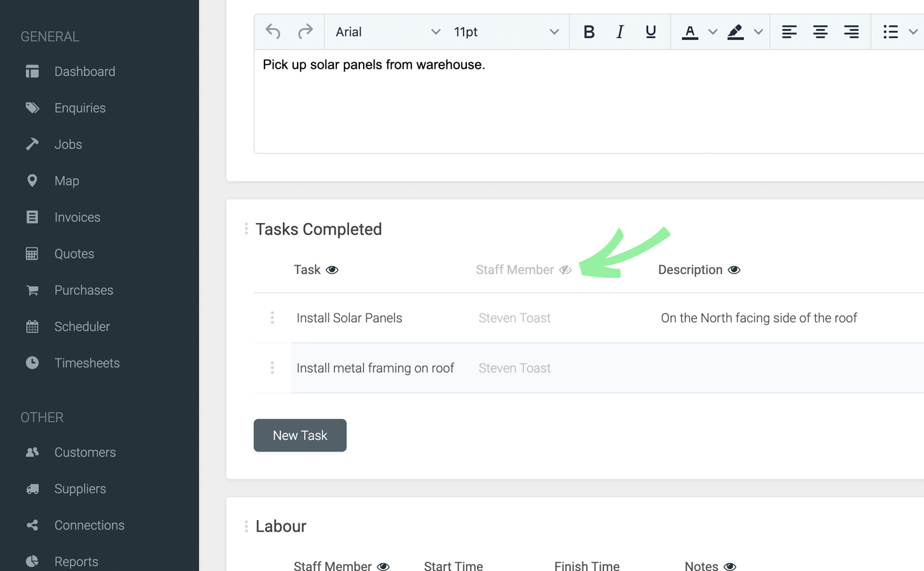The height and width of the screenshot is (571, 924).
Task: Click the Scheduler calendar icon
Action: click(32, 326)
